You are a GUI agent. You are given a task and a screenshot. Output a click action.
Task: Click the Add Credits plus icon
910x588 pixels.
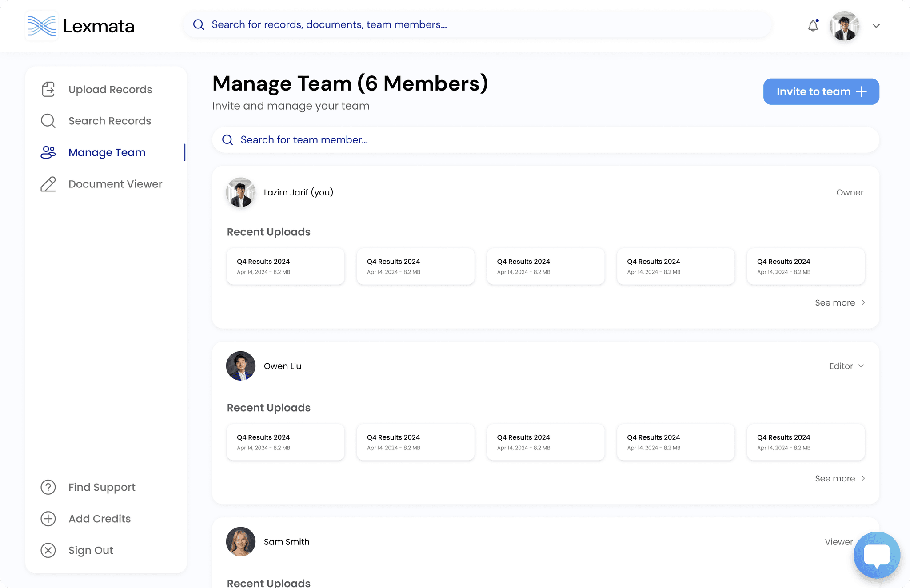click(48, 519)
